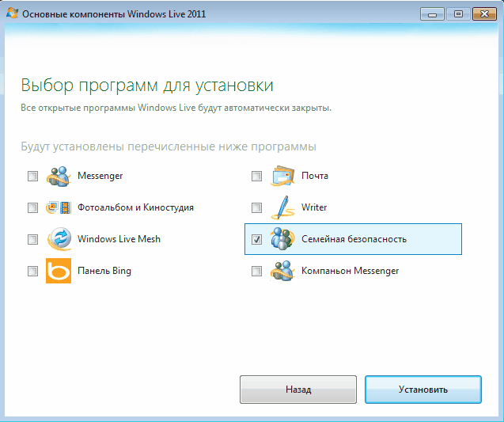Click the Компаньон Messenger label

tap(350, 271)
